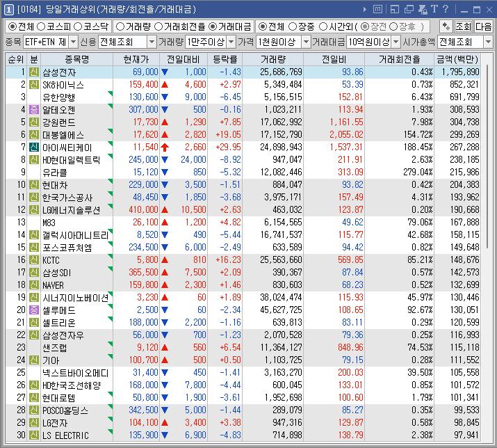Click 포스코퓨처엠 current price 234,500
Viewport: 497px width, 448px height.
click(x=143, y=247)
